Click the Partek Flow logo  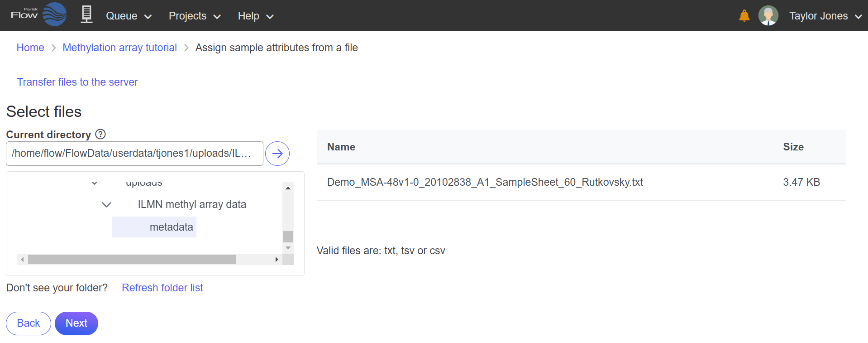click(38, 14)
